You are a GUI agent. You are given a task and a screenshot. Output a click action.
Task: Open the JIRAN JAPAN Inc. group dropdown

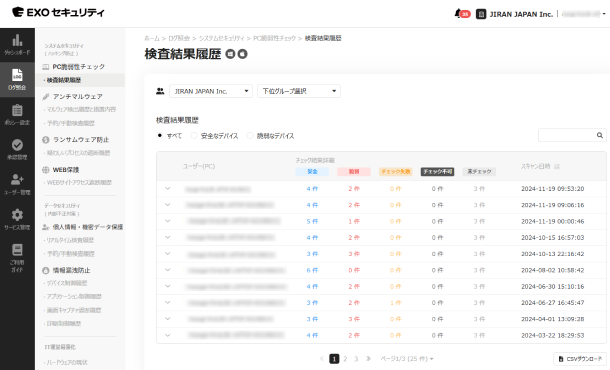coord(211,91)
